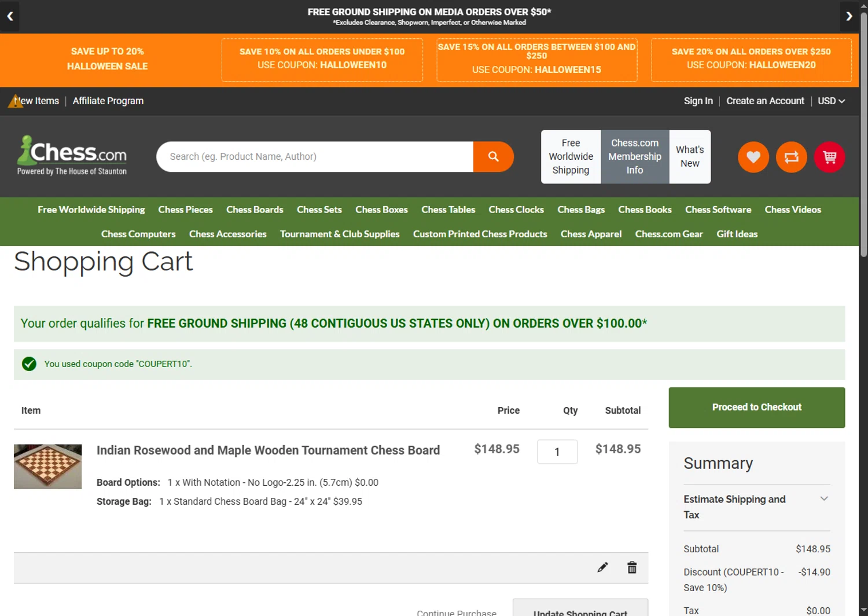Viewport: 868px width, 616px height.
Task: Expand Estimate Shipping and Tax section
Action: click(756, 507)
